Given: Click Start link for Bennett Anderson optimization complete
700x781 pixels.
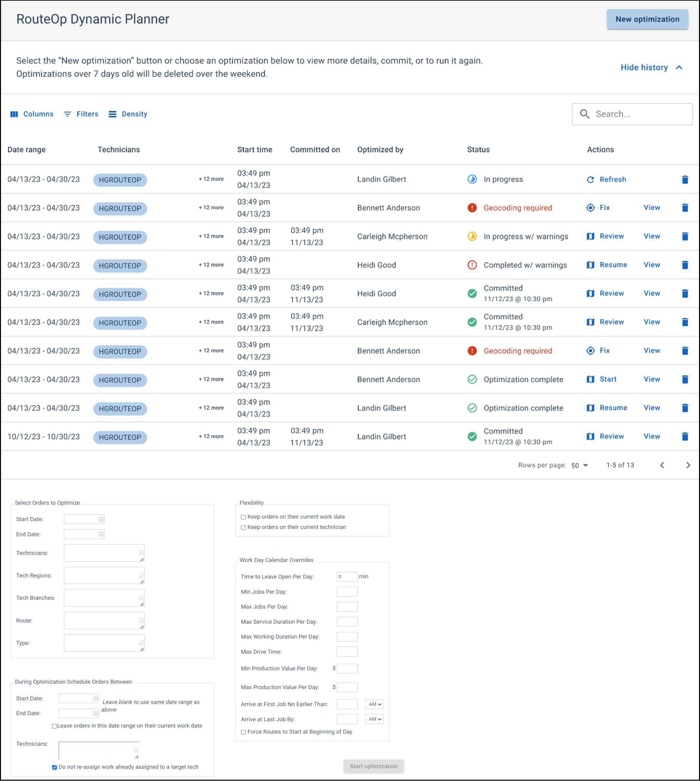Looking at the screenshot, I should coord(608,379).
